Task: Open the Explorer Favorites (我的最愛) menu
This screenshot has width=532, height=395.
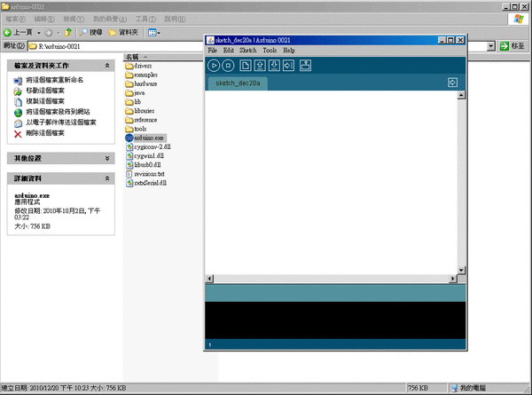Action: point(110,19)
